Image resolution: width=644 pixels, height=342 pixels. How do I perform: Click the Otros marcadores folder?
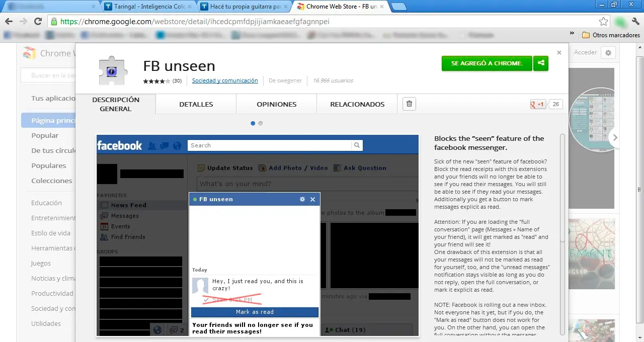[x=611, y=35]
